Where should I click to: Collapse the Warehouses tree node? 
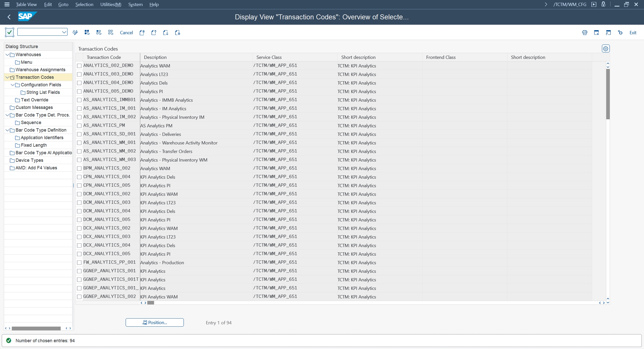(7, 54)
